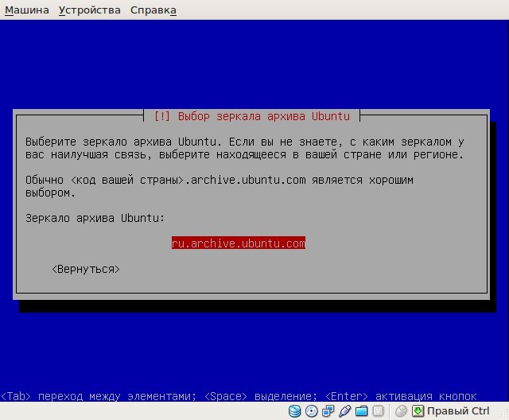Click the window resize grip in corner

click(503, 414)
